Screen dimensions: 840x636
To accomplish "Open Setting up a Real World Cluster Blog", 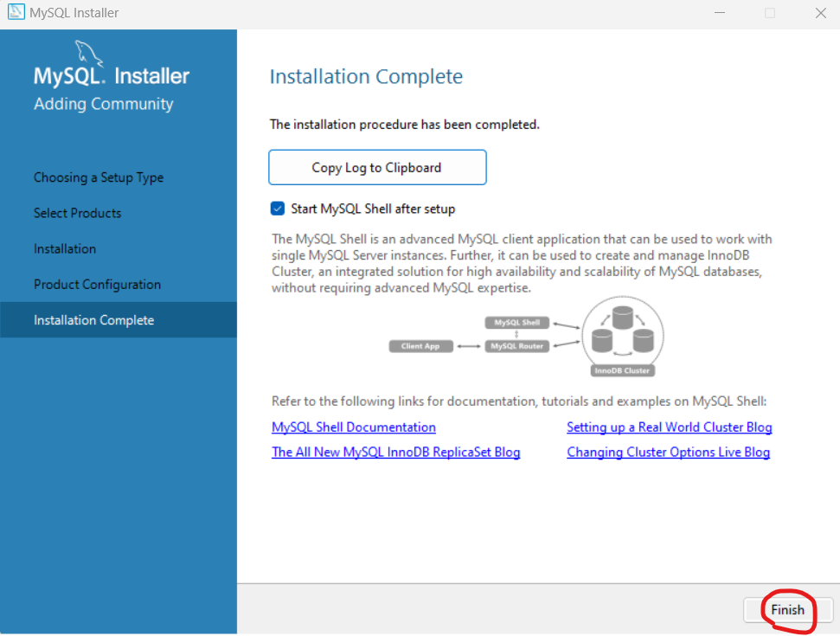I will (669, 427).
